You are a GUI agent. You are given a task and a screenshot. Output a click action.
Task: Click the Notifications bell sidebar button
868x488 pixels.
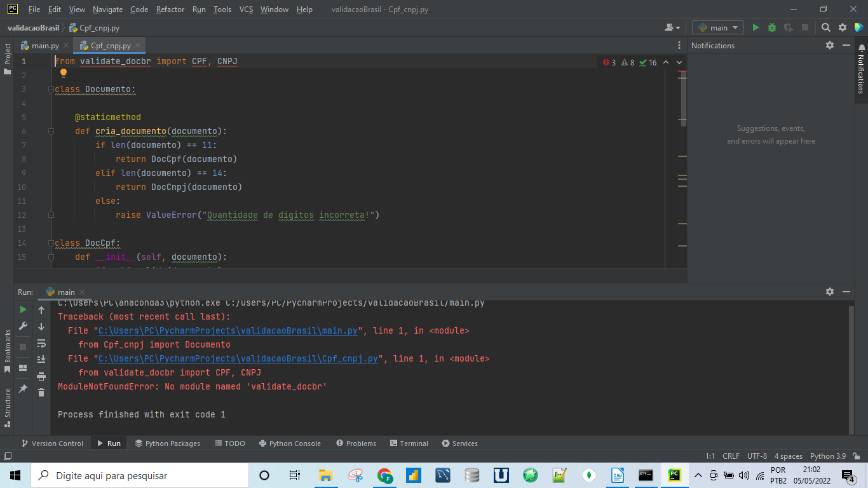coord(861,70)
